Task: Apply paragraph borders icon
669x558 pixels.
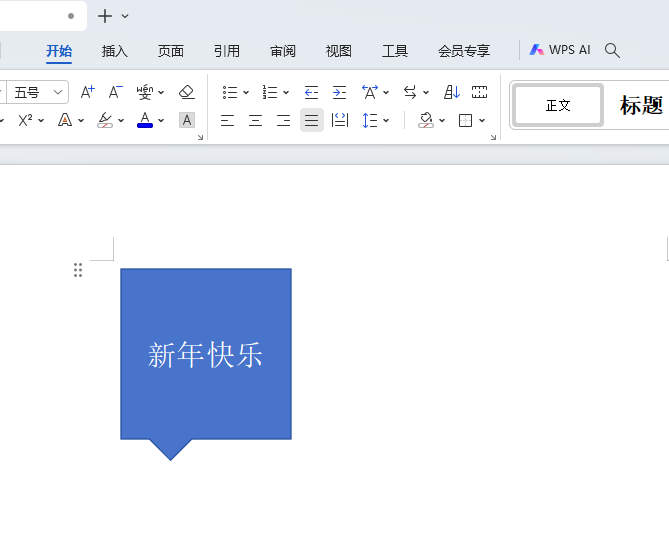Action: tap(465, 120)
